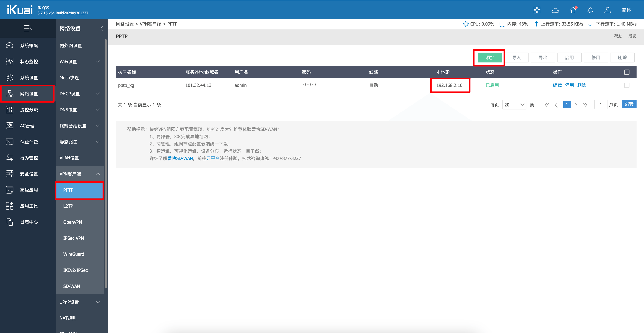Open the cloud platform icon
The height and width of the screenshot is (333, 644).
[555, 10]
